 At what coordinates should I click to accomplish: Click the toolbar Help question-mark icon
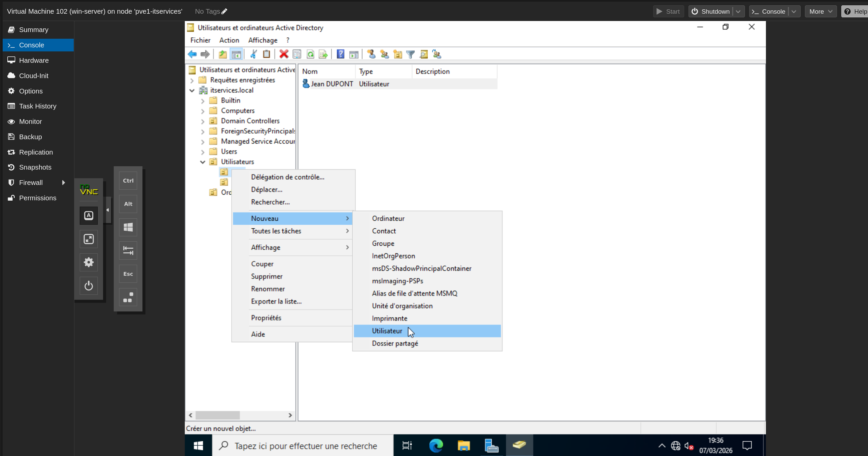point(340,54)
